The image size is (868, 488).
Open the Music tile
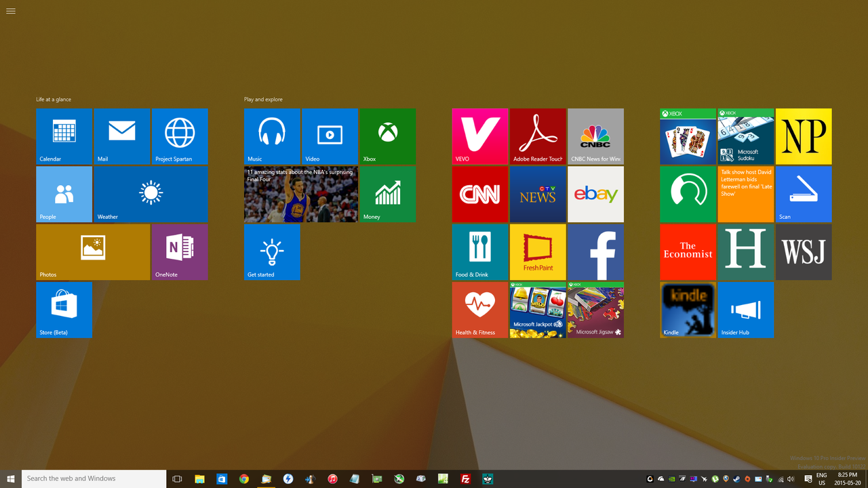(x=272, y=136)
